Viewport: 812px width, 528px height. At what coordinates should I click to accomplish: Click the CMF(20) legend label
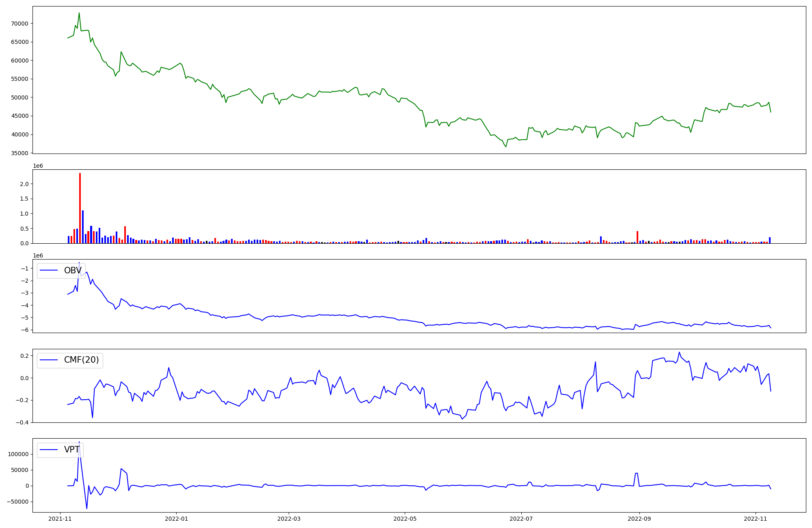(82, 360)
